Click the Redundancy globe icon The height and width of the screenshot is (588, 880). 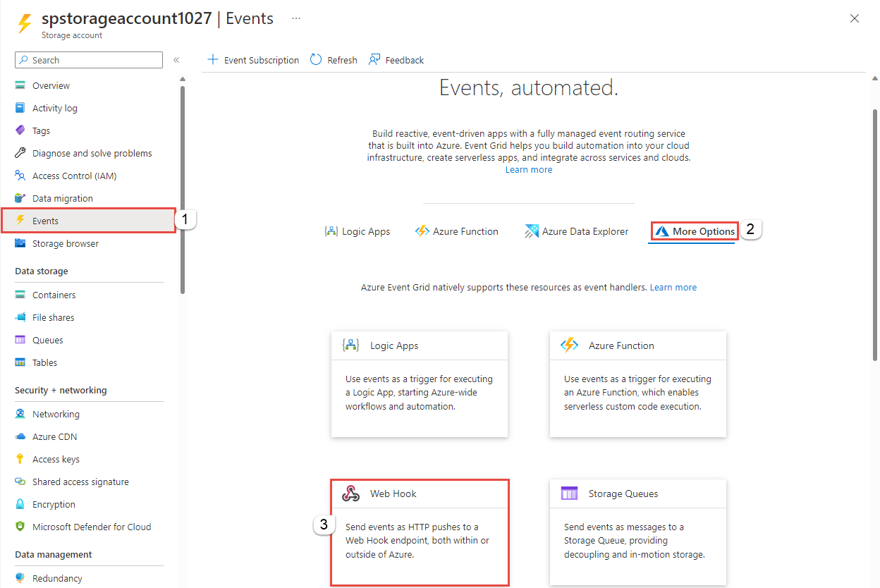pyautogui.click(x=20, y=578)
